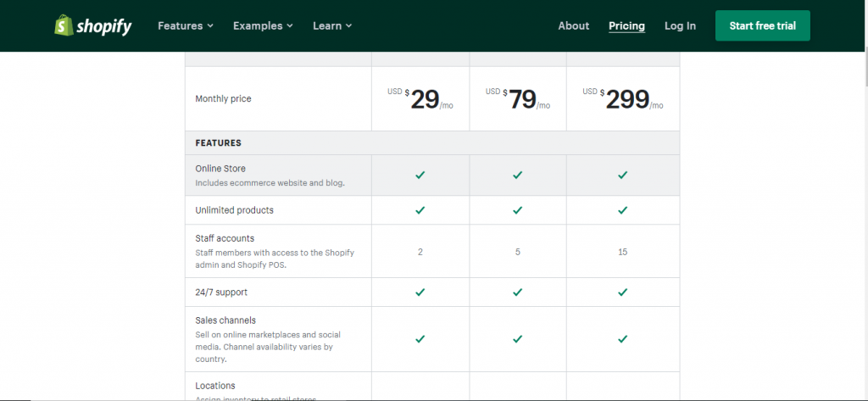Click the Online Store row label
868x401 pixels.
point(220,169)
